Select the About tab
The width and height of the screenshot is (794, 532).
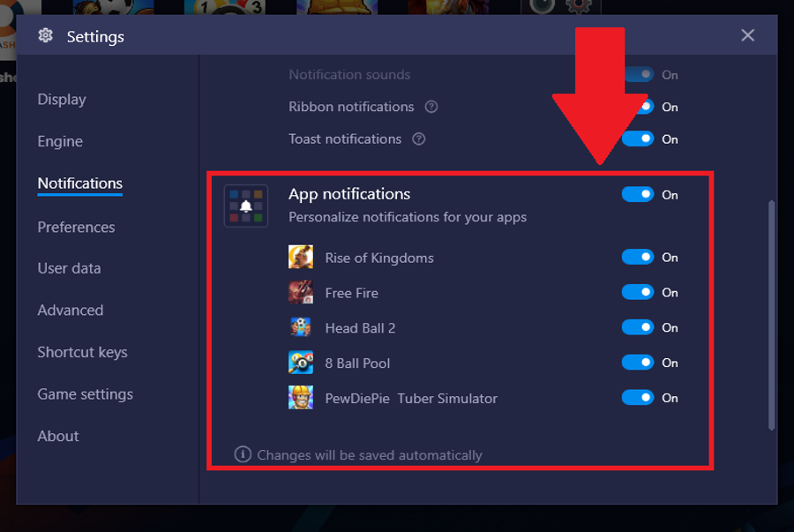[x=58, y=437]
